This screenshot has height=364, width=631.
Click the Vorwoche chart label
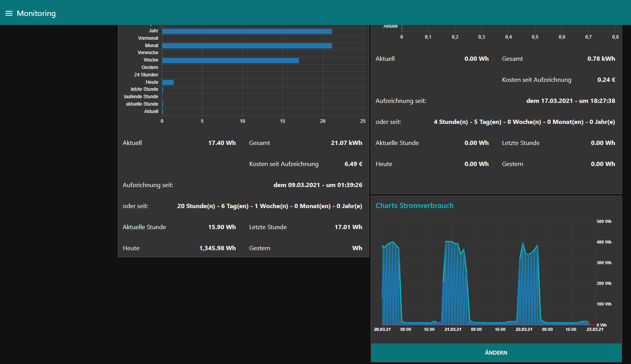[148, 53]
